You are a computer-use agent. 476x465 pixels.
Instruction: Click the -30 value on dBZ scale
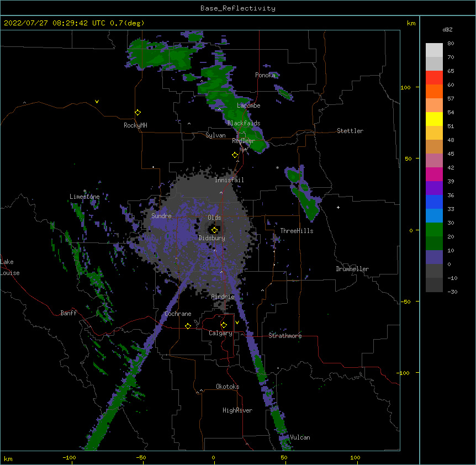(x=452, y=292)
